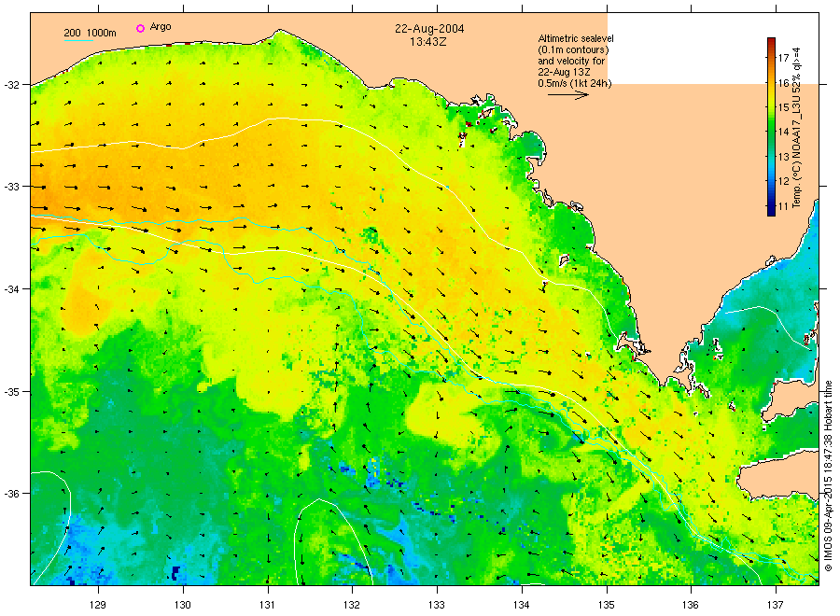Click the longitude axis label 137
The height and width of the screenshot is (616, 840).
coord(776,605)
